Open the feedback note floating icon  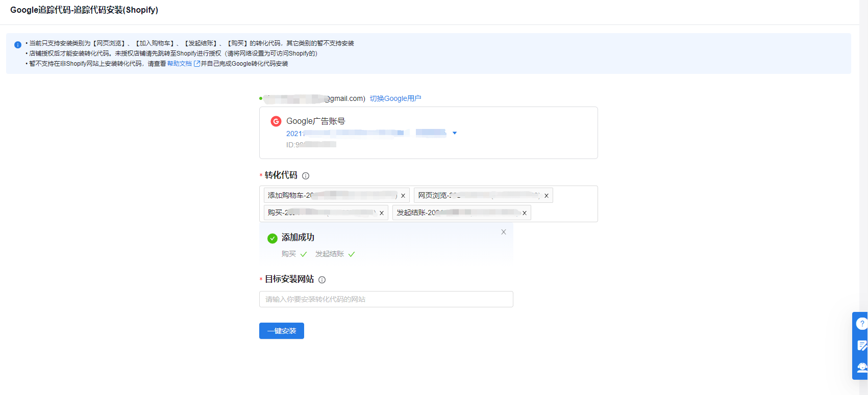pyautogui.click(x=862, y=346)
